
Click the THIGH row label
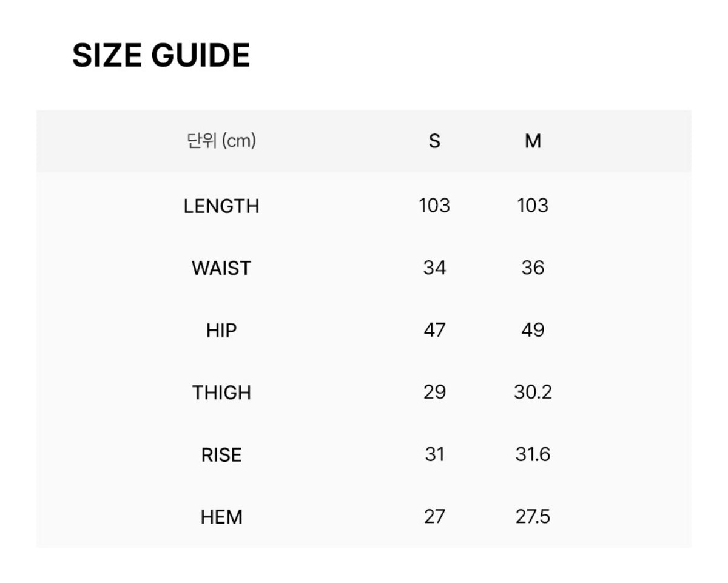pyautogui.click(x=221, y=393)
